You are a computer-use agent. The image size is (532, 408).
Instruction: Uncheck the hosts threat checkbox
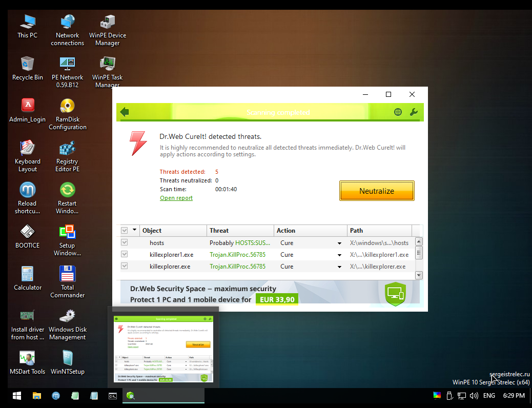pyautogui.click(x=125, y=242)
